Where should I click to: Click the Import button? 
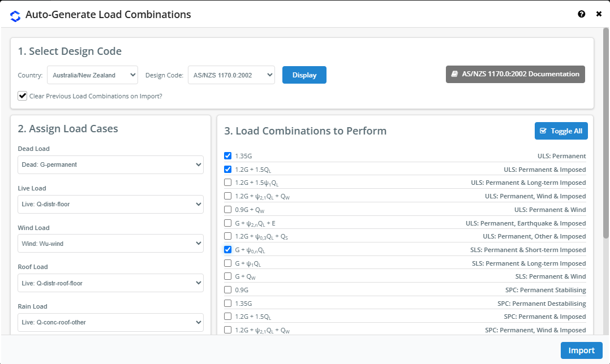tap(581, 350)
